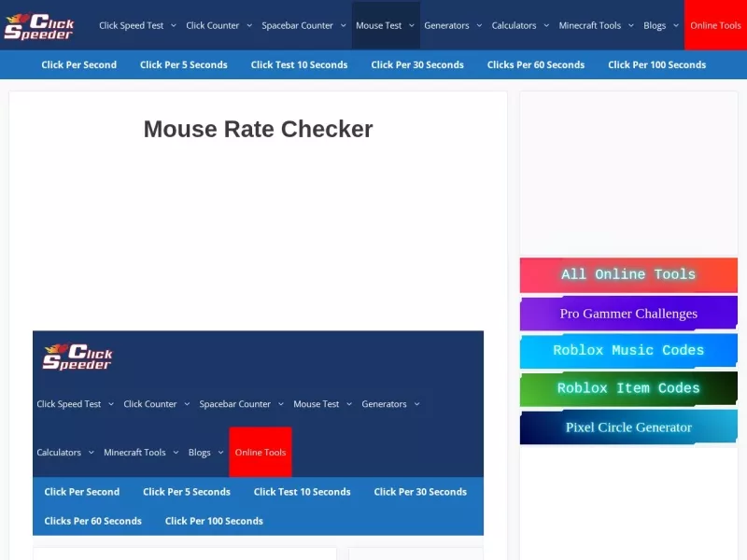Screen dimensions: 747x560
Task: Expand the top Click Speed Test dropdown arrow
Action: tap(174, 25)
